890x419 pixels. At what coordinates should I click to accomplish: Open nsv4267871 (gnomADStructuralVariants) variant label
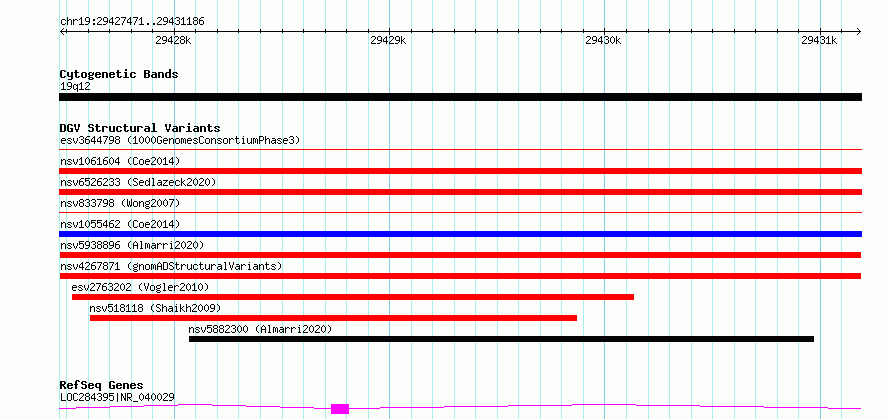171,266
